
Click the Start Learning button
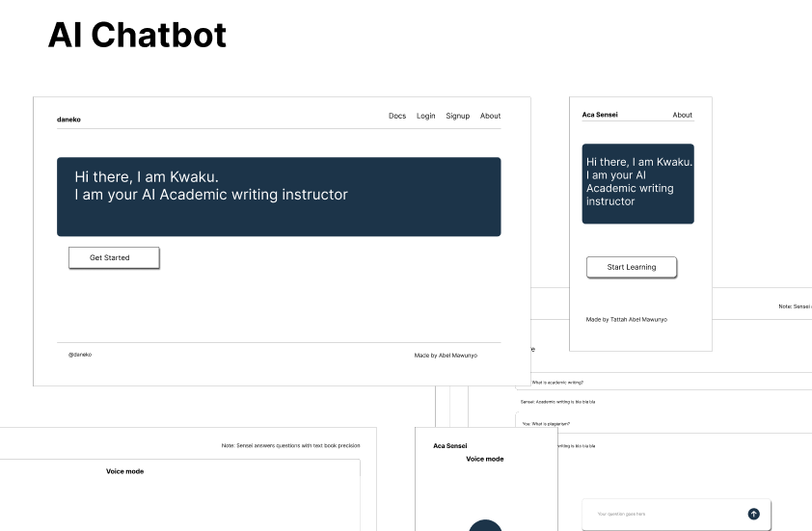632,267
